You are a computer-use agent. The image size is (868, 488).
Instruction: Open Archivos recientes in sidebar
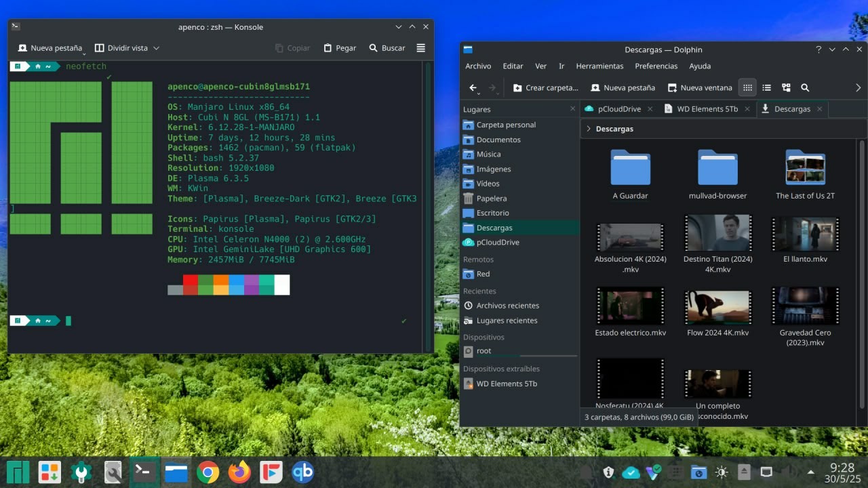coord(519,306)
